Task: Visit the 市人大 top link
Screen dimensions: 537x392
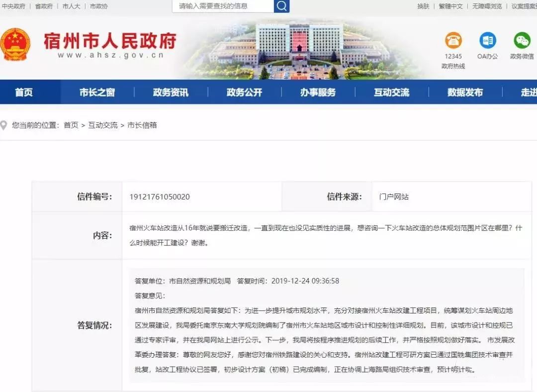Action: click(x=71, y=6)
